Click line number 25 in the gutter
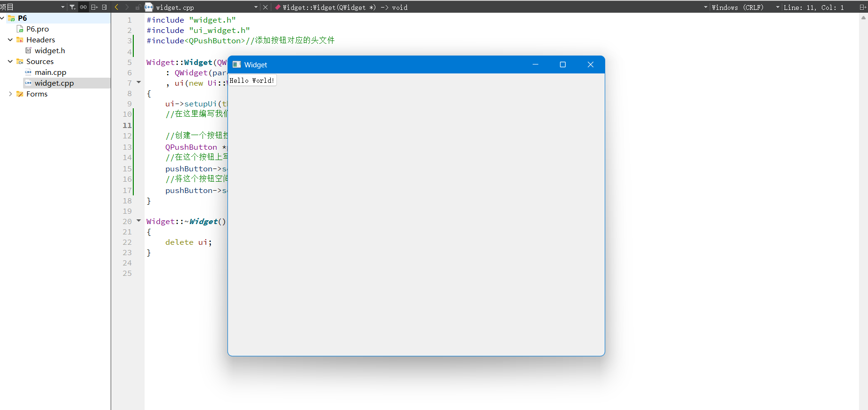Screen dimensions: 868x410 pos(127,273)
